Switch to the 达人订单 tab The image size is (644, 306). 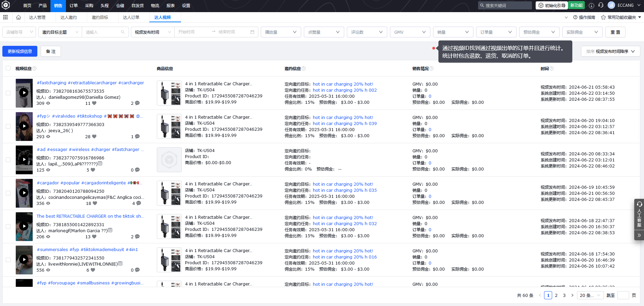click(x=131, y=17)
